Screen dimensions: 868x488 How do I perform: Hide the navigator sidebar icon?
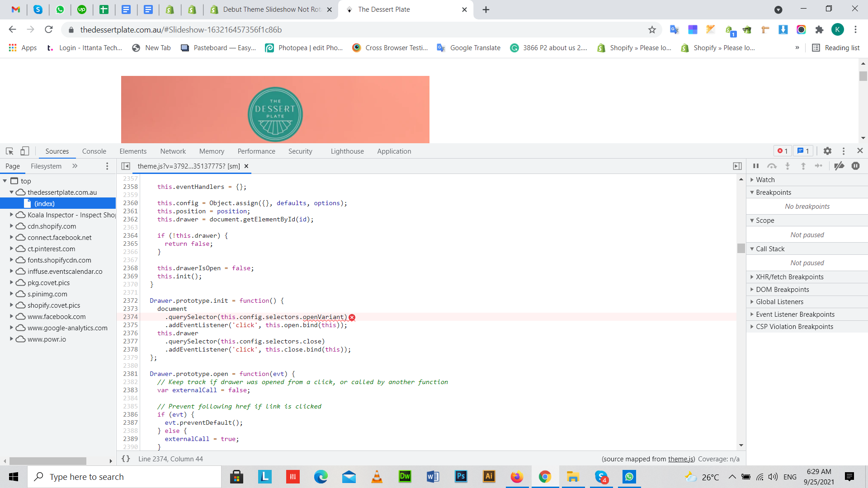[126, 166]
